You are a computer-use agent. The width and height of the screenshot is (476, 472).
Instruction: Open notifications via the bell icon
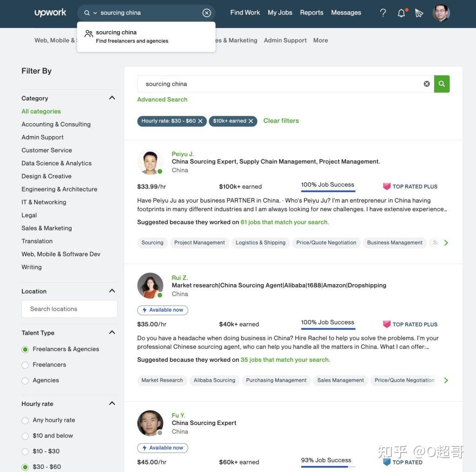[400, 13]
